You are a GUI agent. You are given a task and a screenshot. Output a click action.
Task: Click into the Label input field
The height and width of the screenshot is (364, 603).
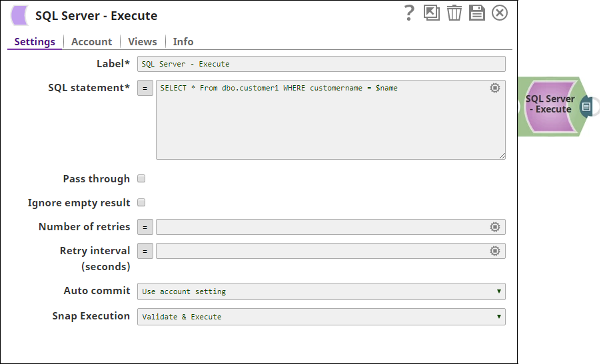pyautogui.click(x=321, y=64)
